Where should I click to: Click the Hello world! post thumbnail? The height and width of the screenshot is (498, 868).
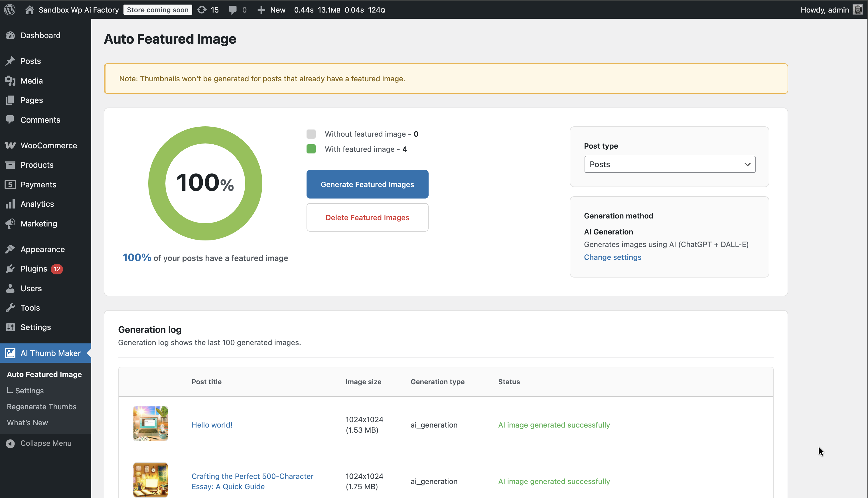click(x=151, y=424)
